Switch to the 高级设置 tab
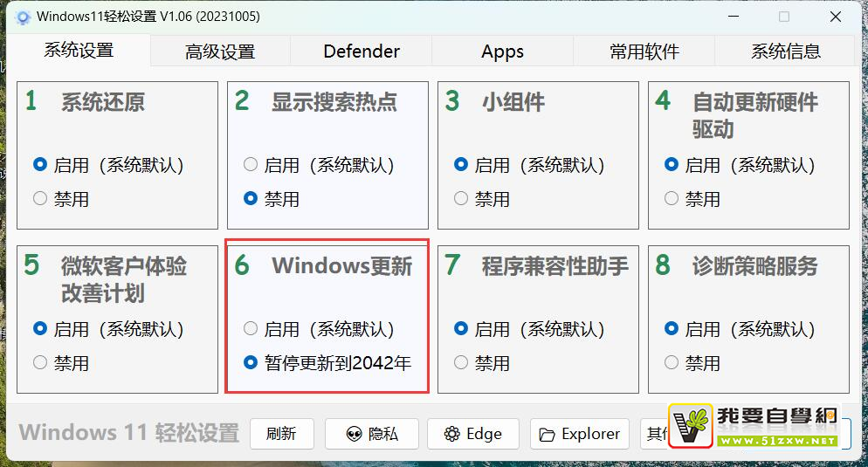This screenshot has width=868, height=467. point(220,52)
